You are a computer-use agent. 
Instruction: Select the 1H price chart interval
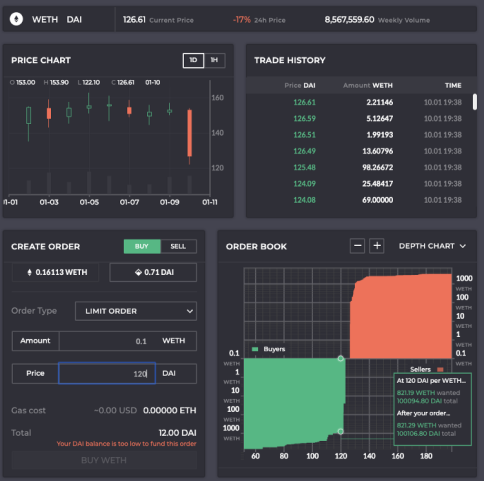point(214,60)
